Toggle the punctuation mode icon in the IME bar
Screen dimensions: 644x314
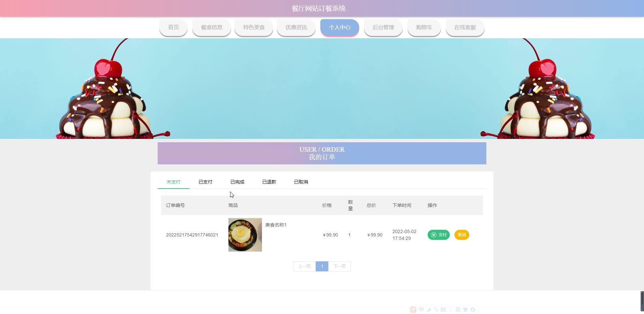click(x=436, y=310)
